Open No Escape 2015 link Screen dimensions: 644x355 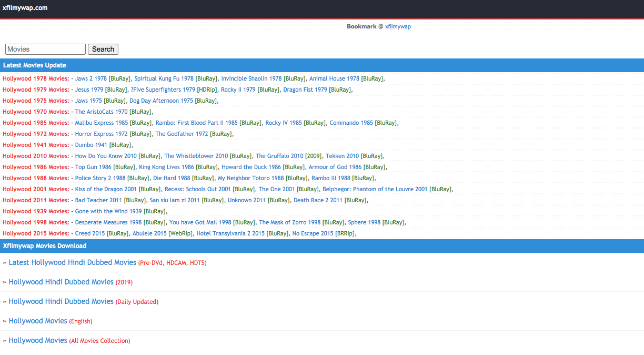coord(314,233)
